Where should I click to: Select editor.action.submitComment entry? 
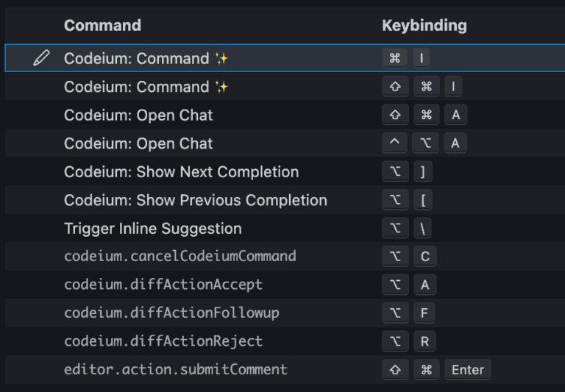(285, 370)
